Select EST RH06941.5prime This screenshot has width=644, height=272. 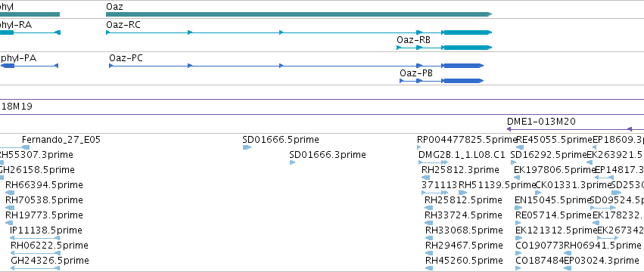tap(602, 246)
